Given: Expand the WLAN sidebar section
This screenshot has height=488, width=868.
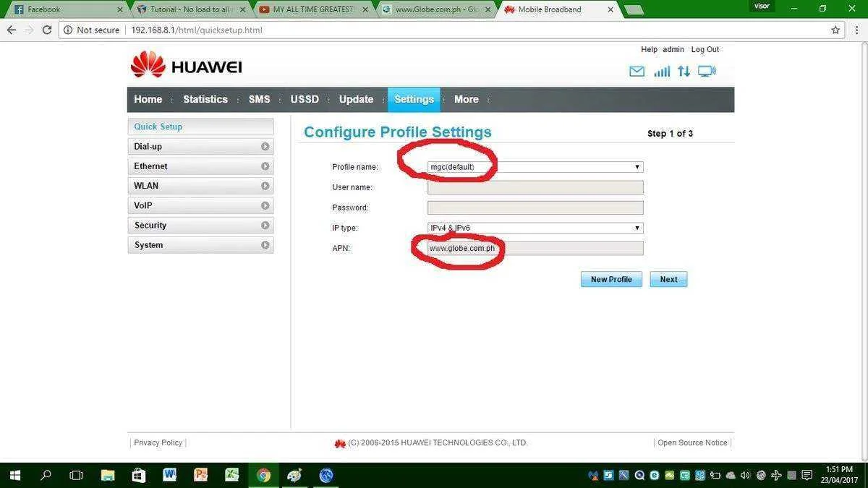Looking at the screenshot, I should click(x=200, y=186).
